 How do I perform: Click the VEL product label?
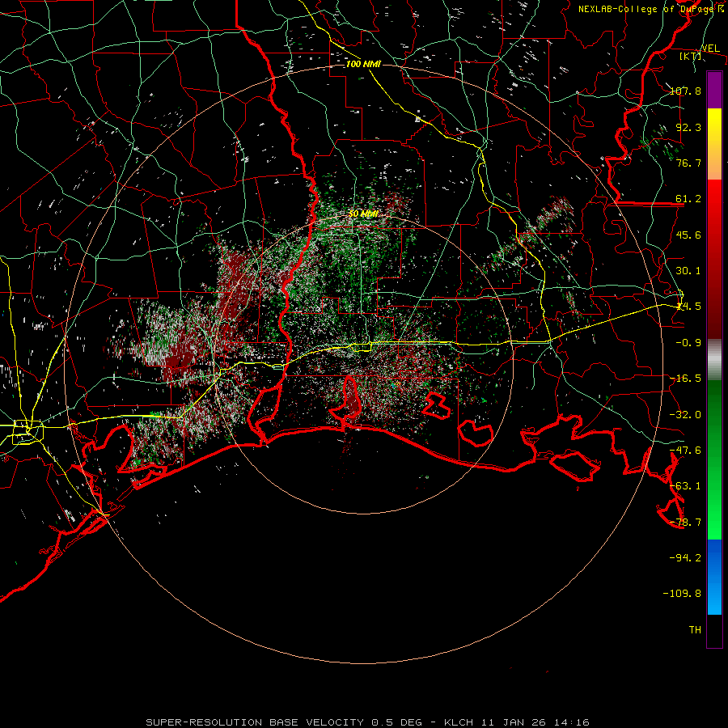(710, 48)
